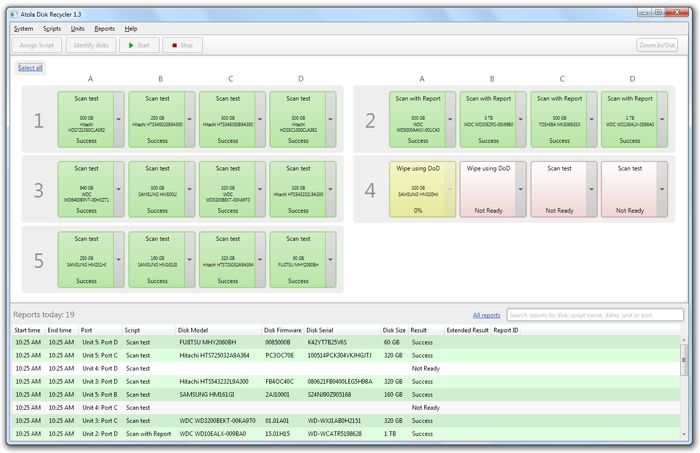The width and height of the screenshot is (700, 453).
Task: Open dropdown arrow on unit 2 port D
Action: click(x=662, y=119)
